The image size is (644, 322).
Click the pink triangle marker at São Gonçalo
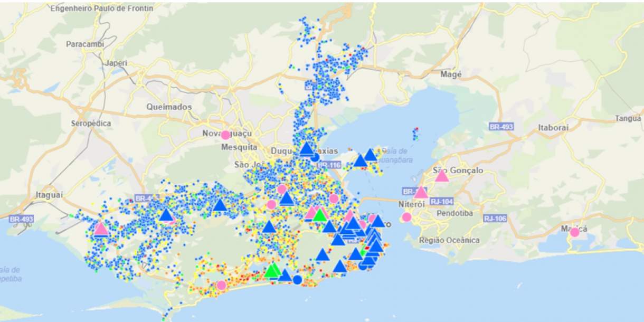coord(442,176)
